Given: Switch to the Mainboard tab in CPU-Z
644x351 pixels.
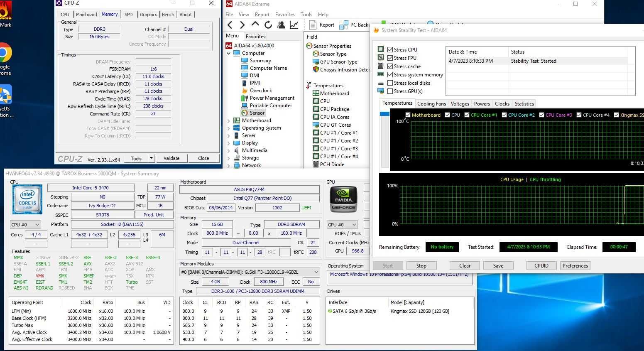Looking at the screenshot, I should coord(86,15).
